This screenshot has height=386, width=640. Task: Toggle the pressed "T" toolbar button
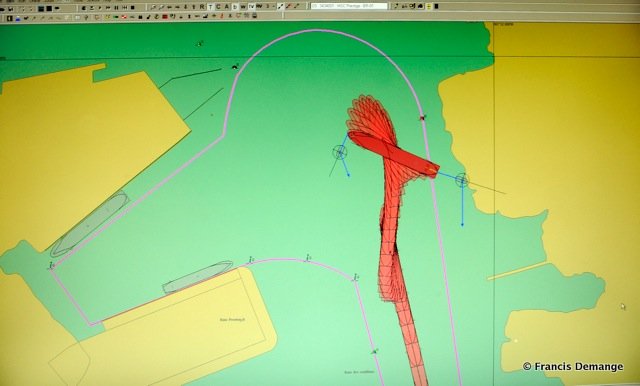coord(210,7)
